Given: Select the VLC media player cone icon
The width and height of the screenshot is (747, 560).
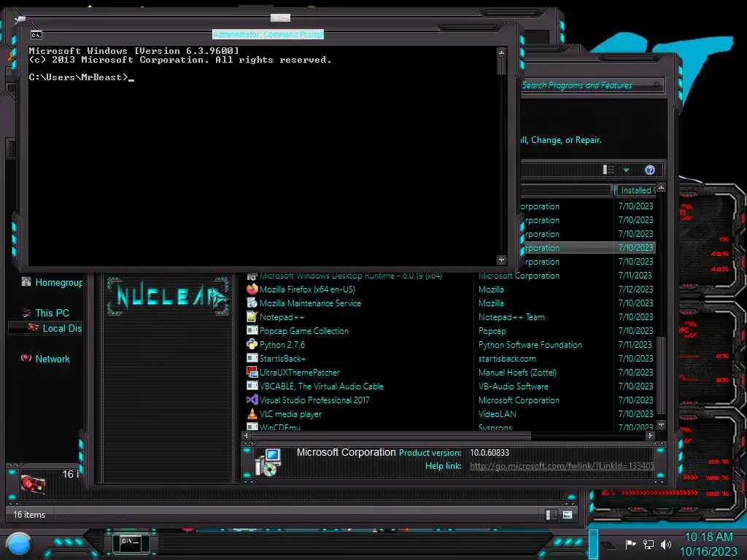Looking at the screenshot, I should [x=252, y=413].
